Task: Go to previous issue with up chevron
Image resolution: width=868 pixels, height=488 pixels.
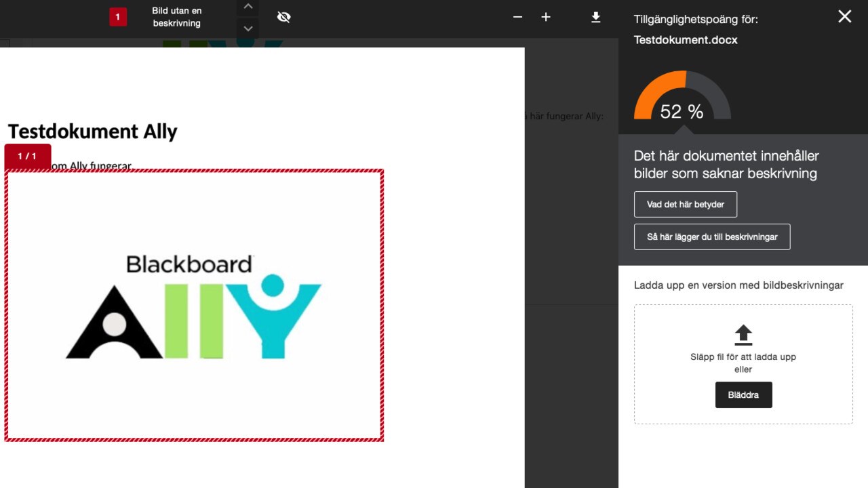Action: [x=248, y=7]
